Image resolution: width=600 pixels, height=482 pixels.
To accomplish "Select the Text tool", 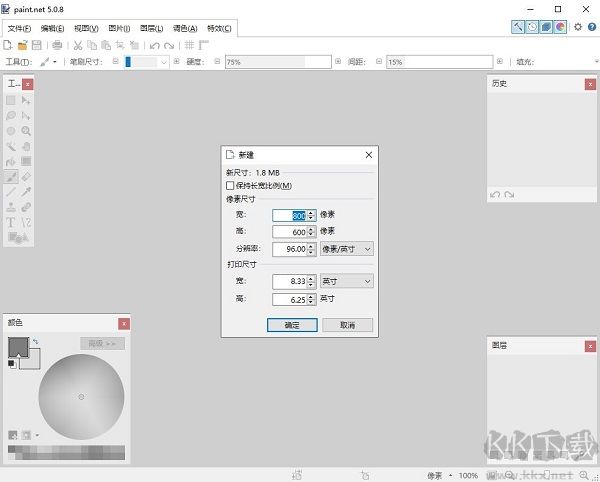I will [11, 222].
